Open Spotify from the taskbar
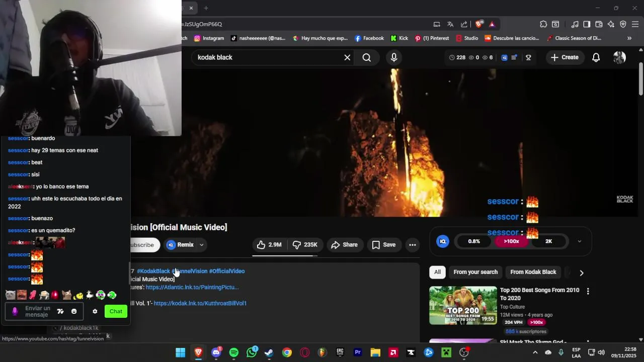 (x=234, y=352)
